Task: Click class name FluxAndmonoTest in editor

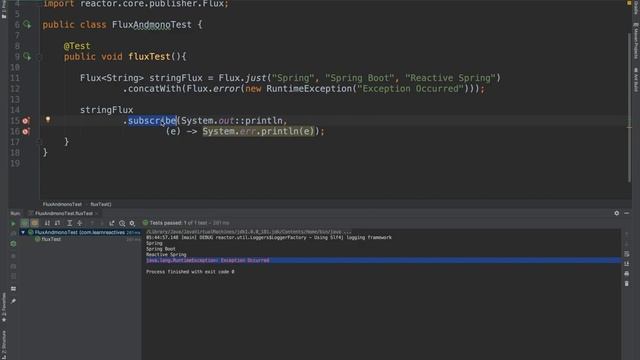Action: click(152, 24)
